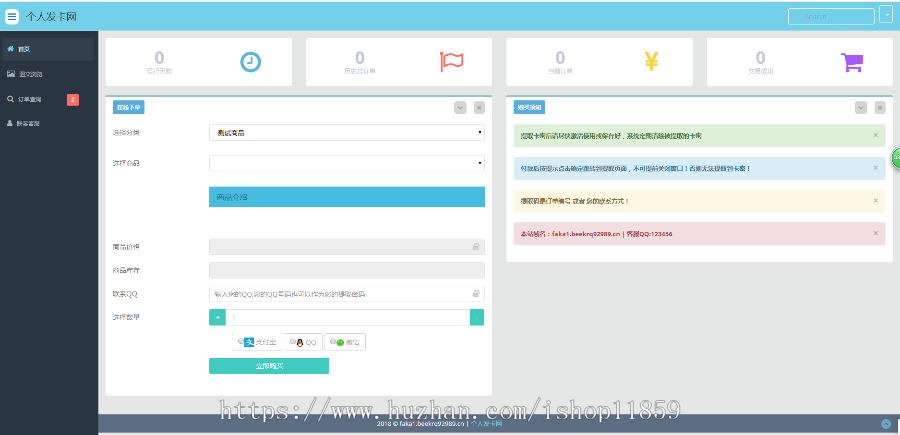Focus the contact QQ number input field
Viewport: 900px width, 435px height.
(x=347, y=294)
